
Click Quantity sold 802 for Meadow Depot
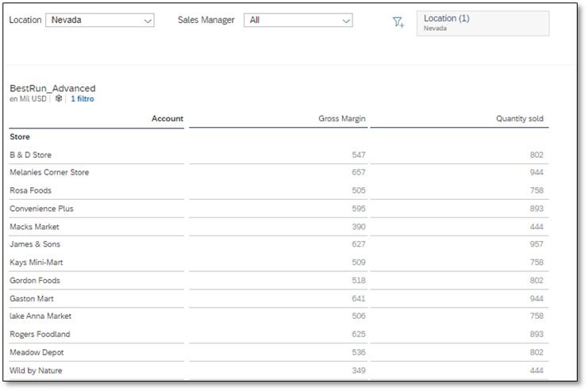tap(536, 352)
